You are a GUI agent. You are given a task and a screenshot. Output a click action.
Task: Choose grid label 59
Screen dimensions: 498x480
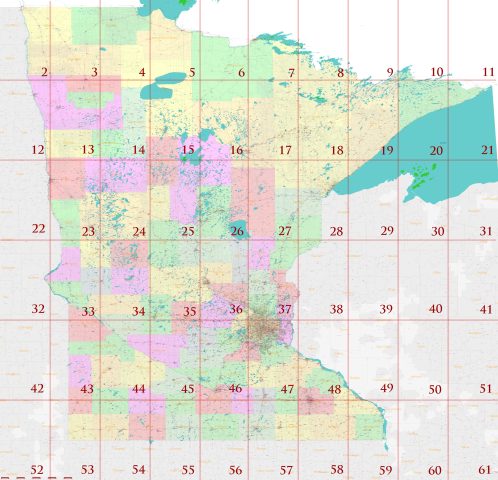click(x=386, y=470)
